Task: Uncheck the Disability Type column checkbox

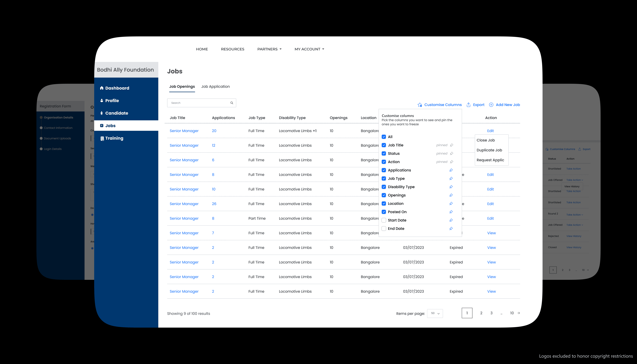Action: tap(384, 187)
